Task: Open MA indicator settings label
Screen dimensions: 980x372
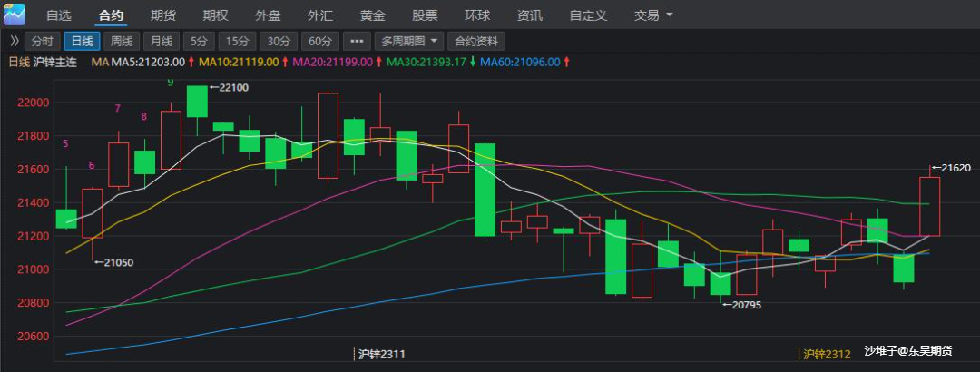Action: tap(100, 62)
